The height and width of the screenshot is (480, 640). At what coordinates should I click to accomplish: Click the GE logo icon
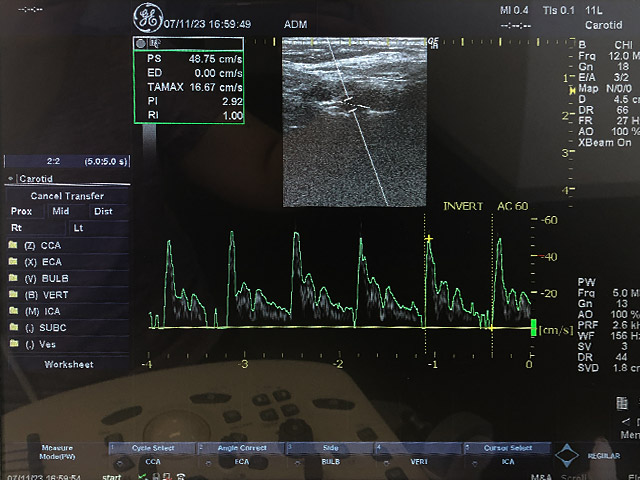tap(146, 18)
